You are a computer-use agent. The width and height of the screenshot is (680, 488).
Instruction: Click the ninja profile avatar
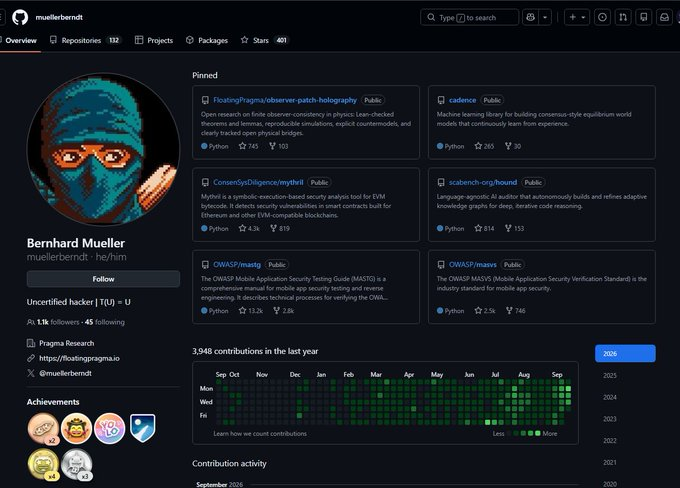coord(103,149)
